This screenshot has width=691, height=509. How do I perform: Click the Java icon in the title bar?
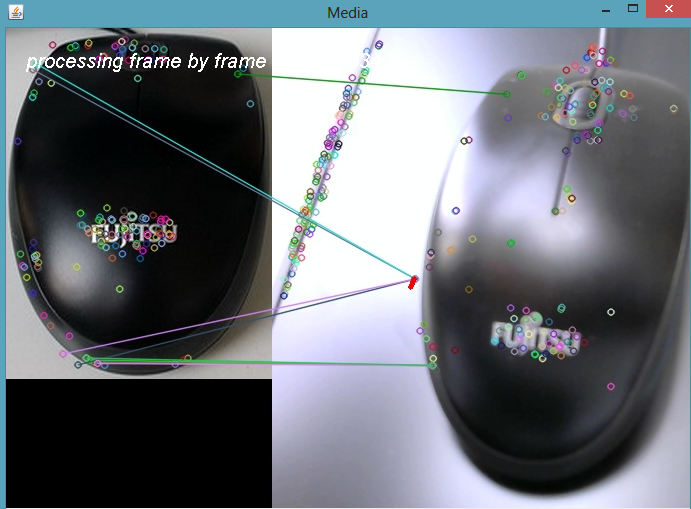click(16, 12)
